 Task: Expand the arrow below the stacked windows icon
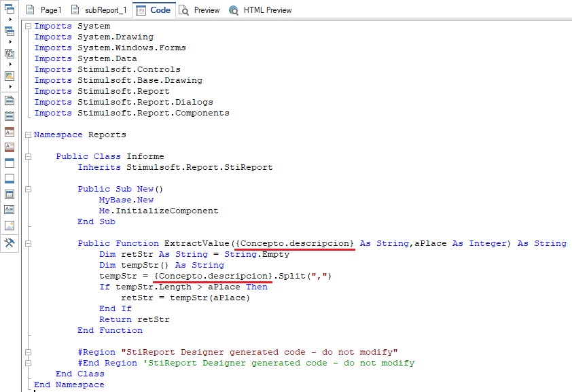(x=10, y=20)
